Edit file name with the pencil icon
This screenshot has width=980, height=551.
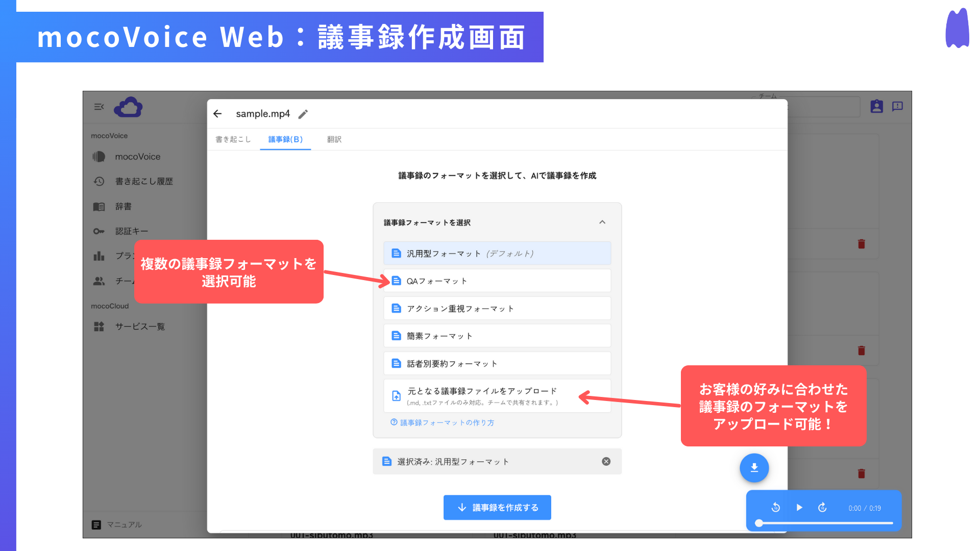[303, 114]
